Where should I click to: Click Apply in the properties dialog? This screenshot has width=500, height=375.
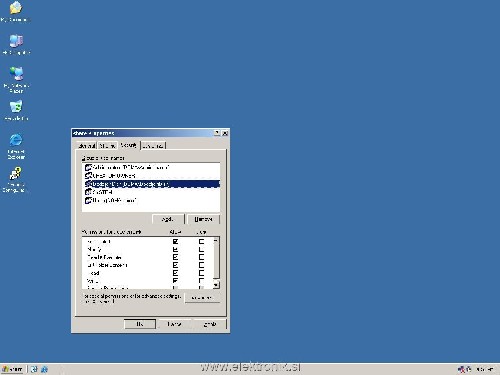(210, 324)
